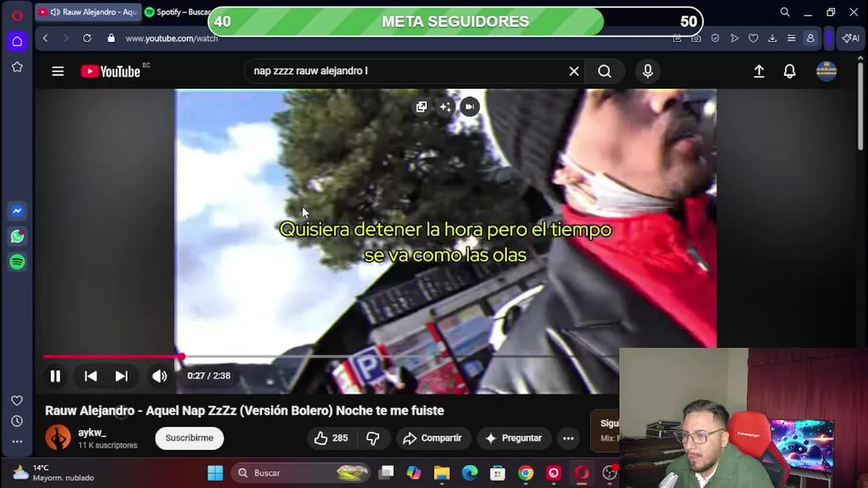Open the sidebar heart pinboards icon
The image size is (868, 488).
(17, 401)
